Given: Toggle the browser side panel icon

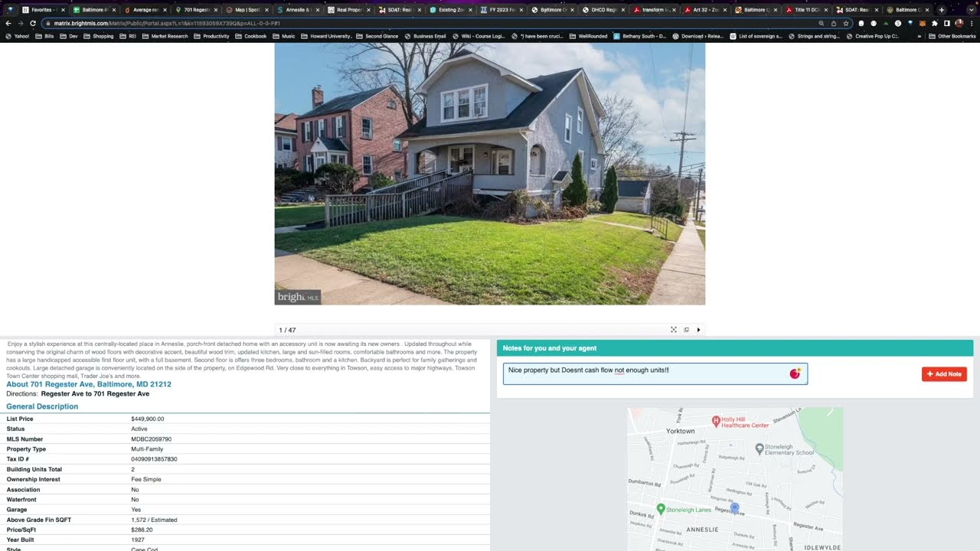Looking at the screenshot, I should (946, 23).
